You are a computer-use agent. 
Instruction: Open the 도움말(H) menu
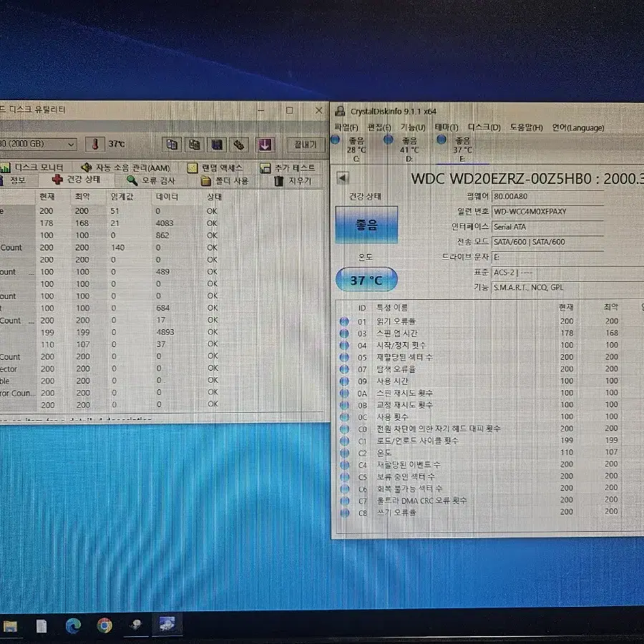tap(526, 128)
